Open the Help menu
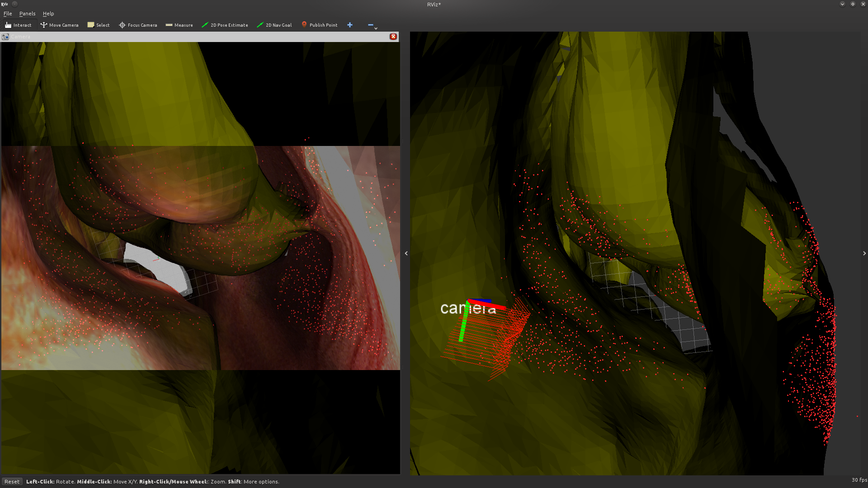868x488 pixels. tap(48, 14)
